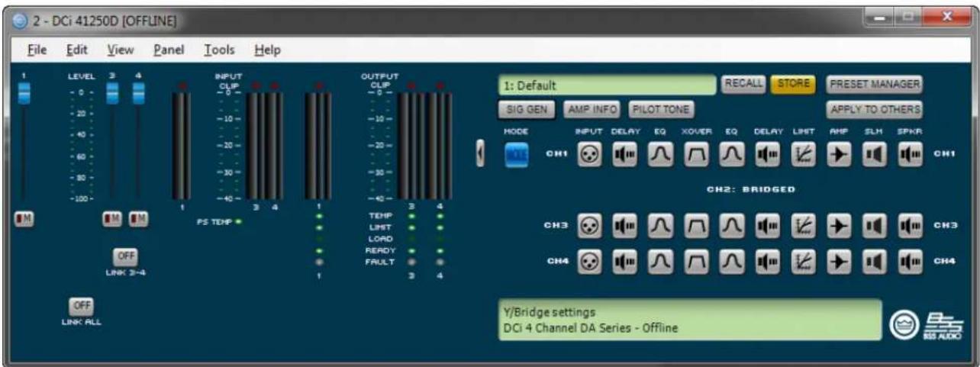Image resolution: width=980 pixels, height=367 pixels.
Task: Mute channel 3
Action: pyautogui.click(x=112, y=219)
